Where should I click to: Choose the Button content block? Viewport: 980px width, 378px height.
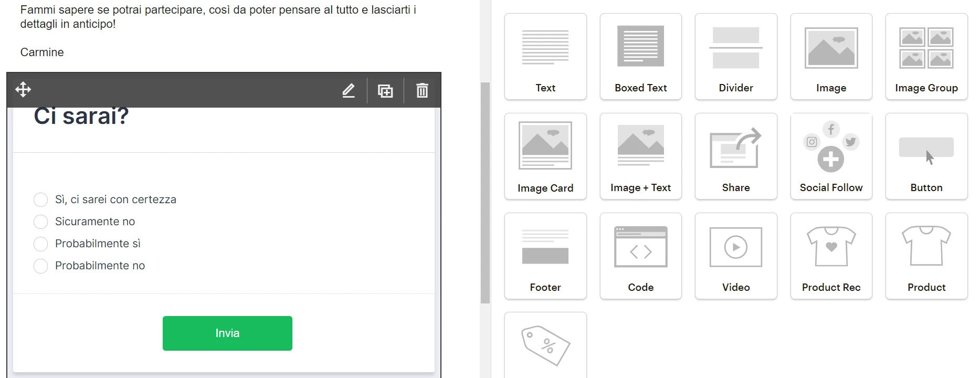[x=926, y=156]
